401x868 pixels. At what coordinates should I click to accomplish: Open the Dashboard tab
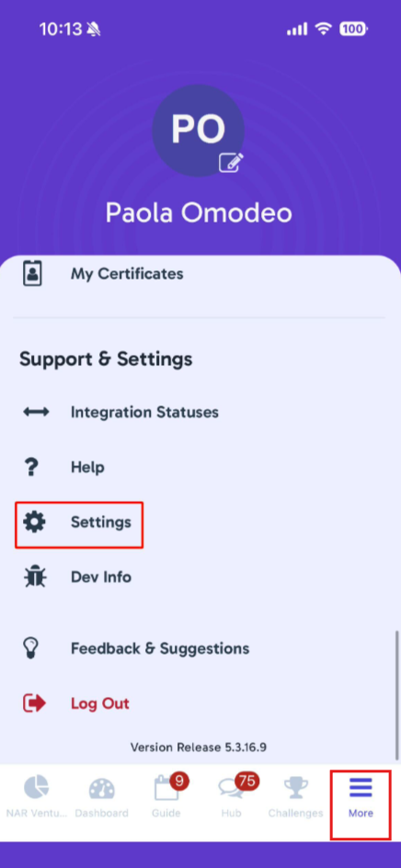pos(101,796)
